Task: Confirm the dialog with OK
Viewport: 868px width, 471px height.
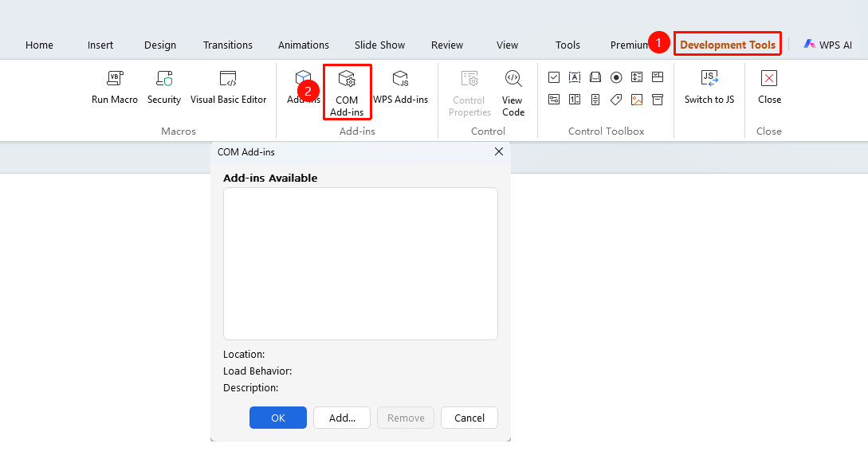Action: [x=278, y=418]
